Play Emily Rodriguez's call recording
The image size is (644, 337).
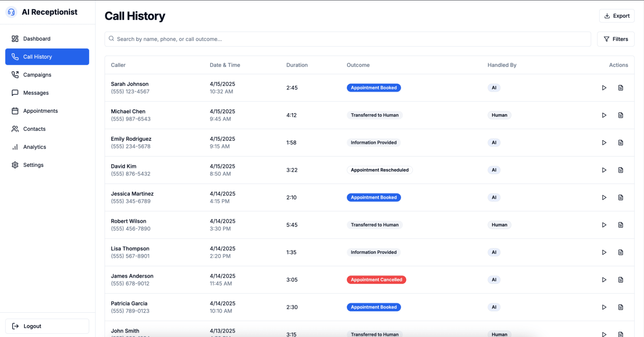pos(604,143)
